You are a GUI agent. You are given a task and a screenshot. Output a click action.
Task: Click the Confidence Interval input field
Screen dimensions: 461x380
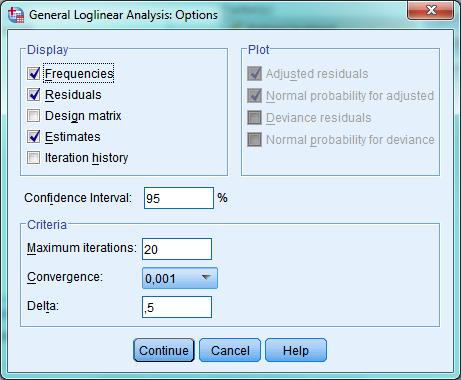point(179,198)
